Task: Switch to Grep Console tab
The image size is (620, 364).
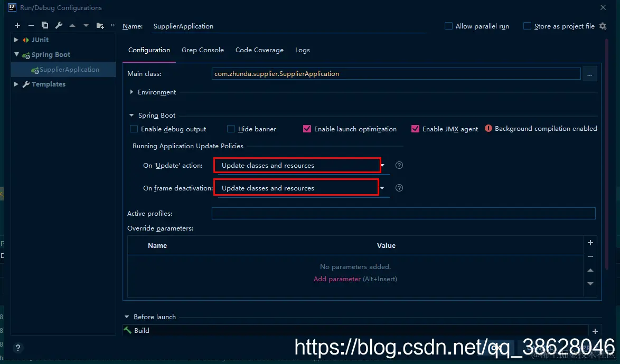Action: click(203, 50)
